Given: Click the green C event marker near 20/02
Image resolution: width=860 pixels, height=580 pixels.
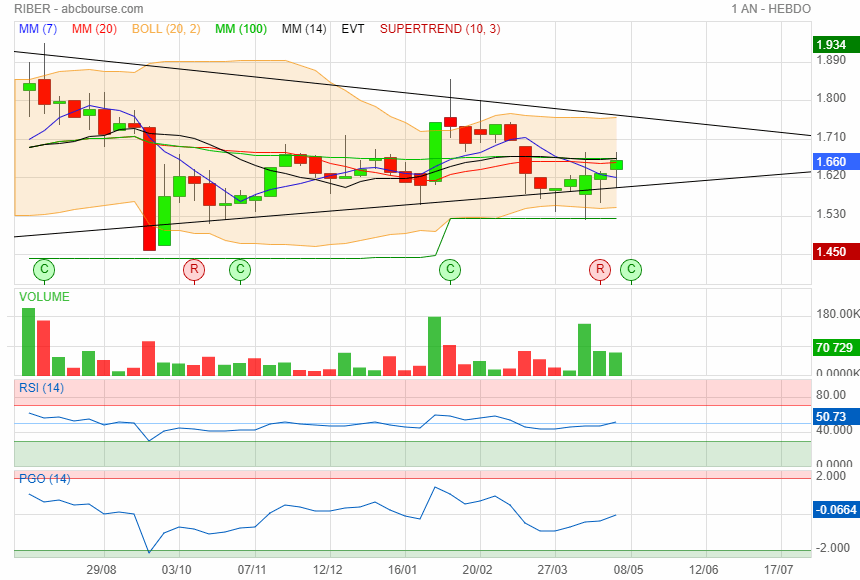Looking at the screenshot, I should click(x=450, y=269).
